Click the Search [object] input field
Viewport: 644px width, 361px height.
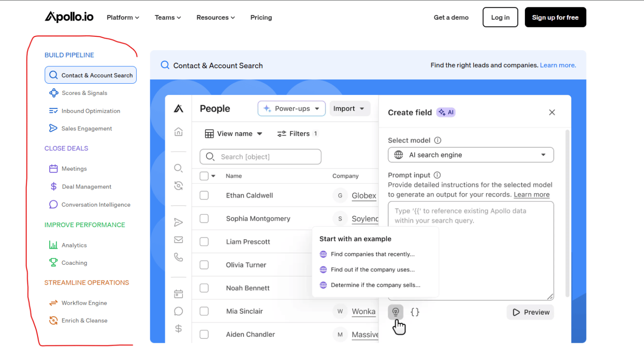click(x=261, y=156)
